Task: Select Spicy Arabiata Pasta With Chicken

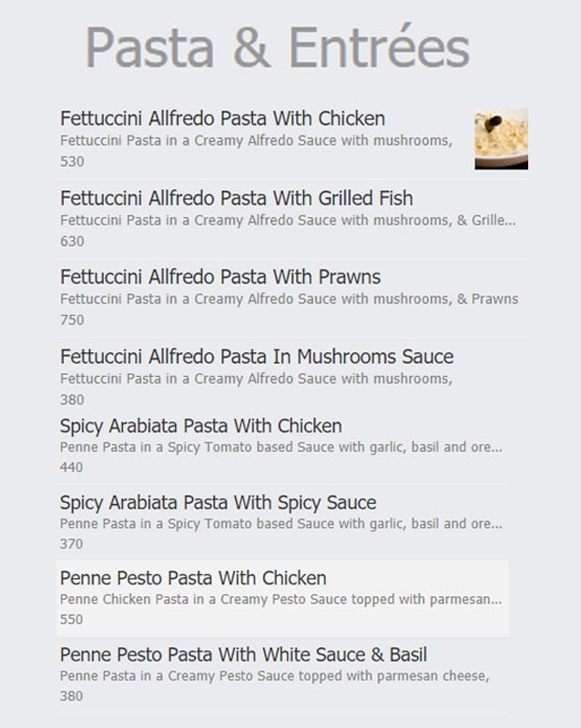Action: tap(200, 426)
